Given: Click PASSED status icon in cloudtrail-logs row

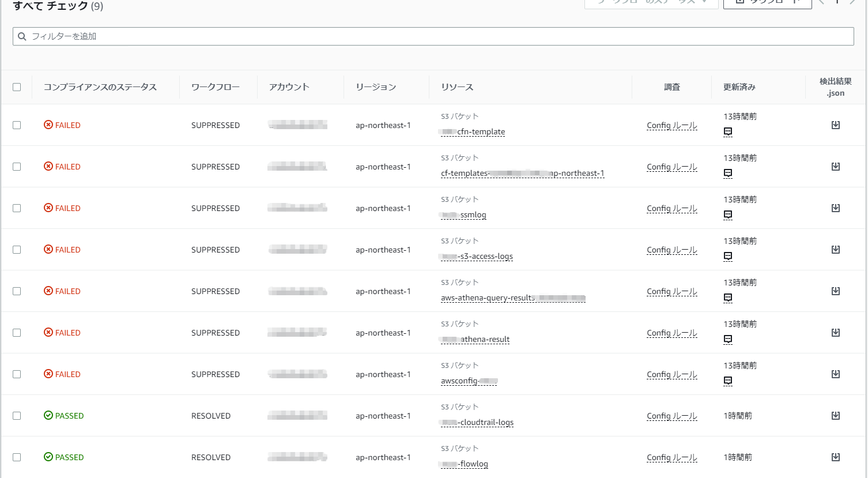Looking at the screenshot, I should click(x=48, y=416).
